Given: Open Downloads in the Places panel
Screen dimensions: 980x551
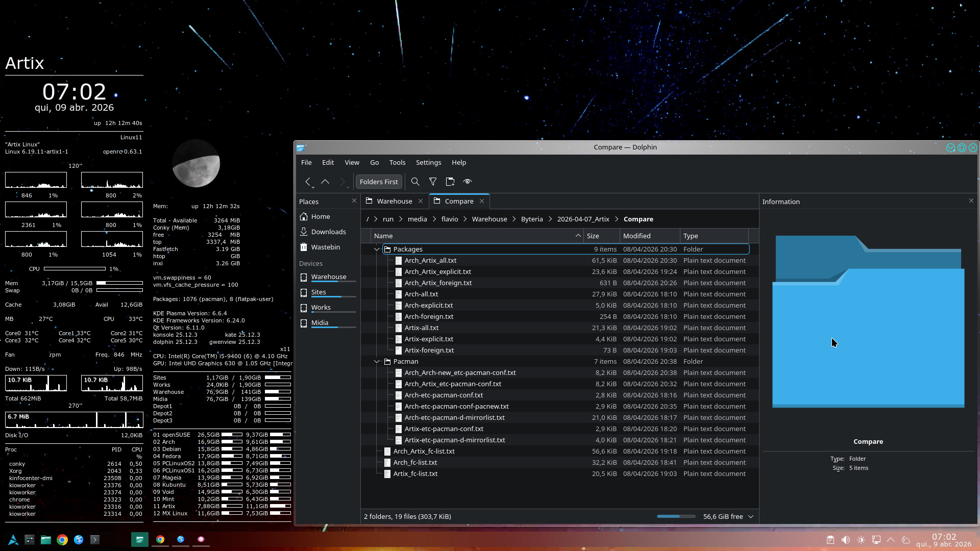Looking at the screenshot, I should coord(328,232).
